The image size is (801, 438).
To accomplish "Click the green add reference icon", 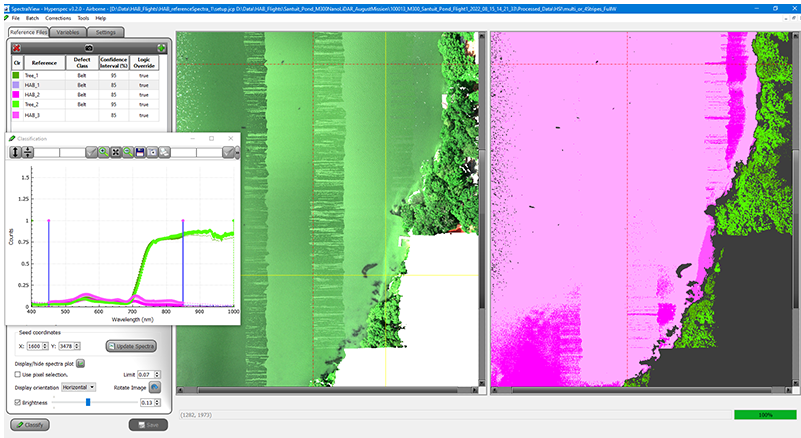I will pos(161,48).
